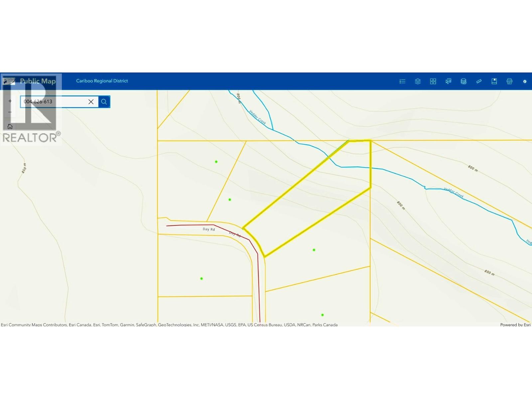Open the Print map tool

[509, 81]
